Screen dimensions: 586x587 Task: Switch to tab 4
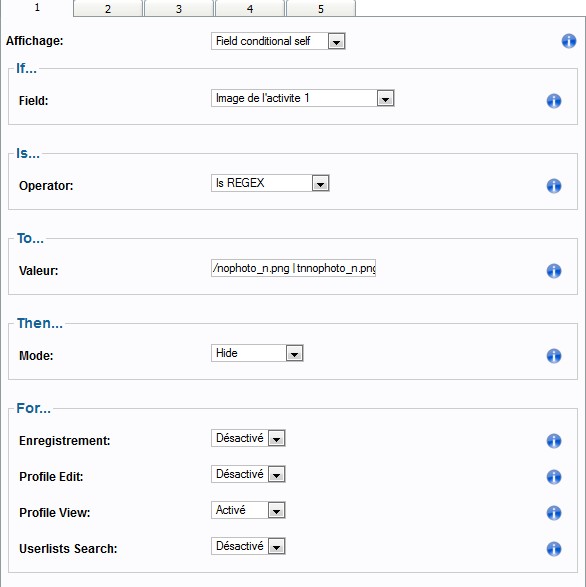click(250, 9)
